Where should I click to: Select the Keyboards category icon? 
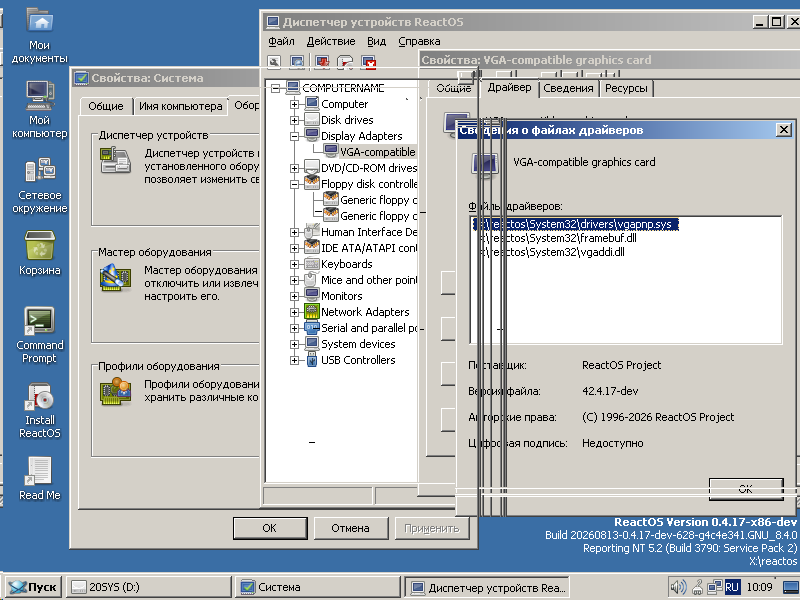tap(311, 264)
